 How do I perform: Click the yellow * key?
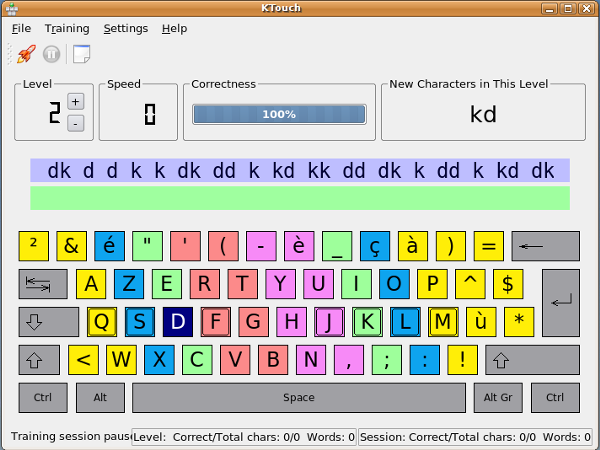[518, 322]
